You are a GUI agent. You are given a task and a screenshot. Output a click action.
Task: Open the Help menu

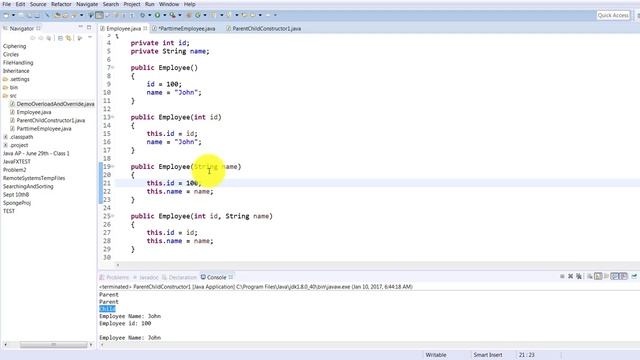coord(189,4)
